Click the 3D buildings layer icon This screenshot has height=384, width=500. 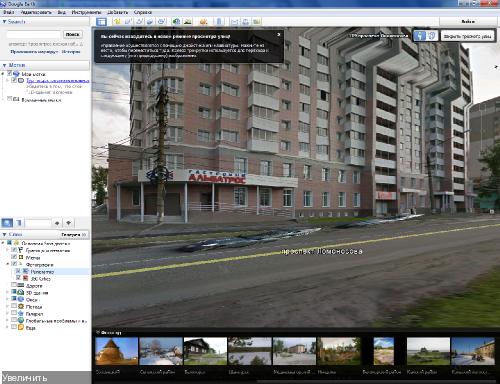point(21,292)
